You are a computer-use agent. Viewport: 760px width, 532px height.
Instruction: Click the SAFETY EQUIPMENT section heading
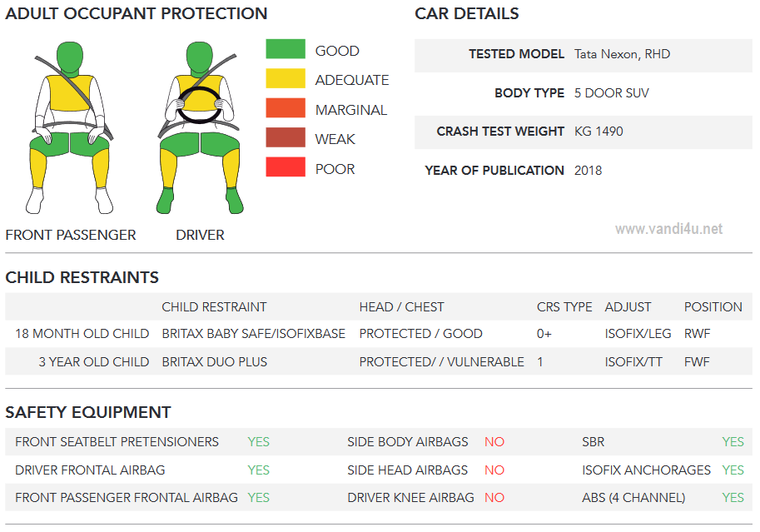87,412
